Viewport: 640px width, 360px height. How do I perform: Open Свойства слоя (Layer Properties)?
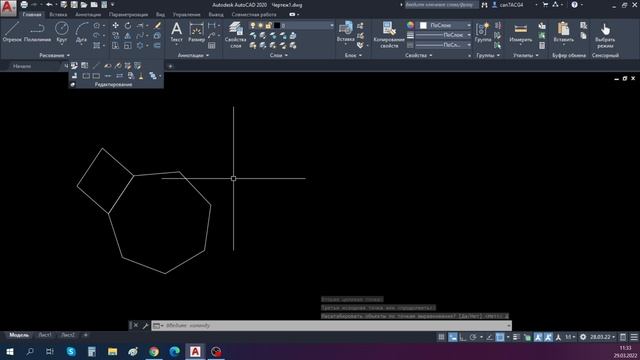click(x=236, y=34)
